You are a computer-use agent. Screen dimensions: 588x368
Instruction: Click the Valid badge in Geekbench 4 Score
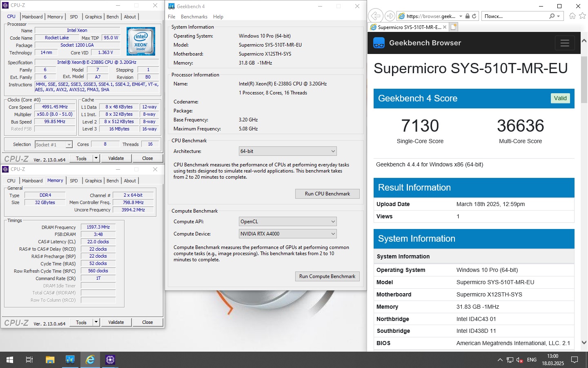coord(560,98)
